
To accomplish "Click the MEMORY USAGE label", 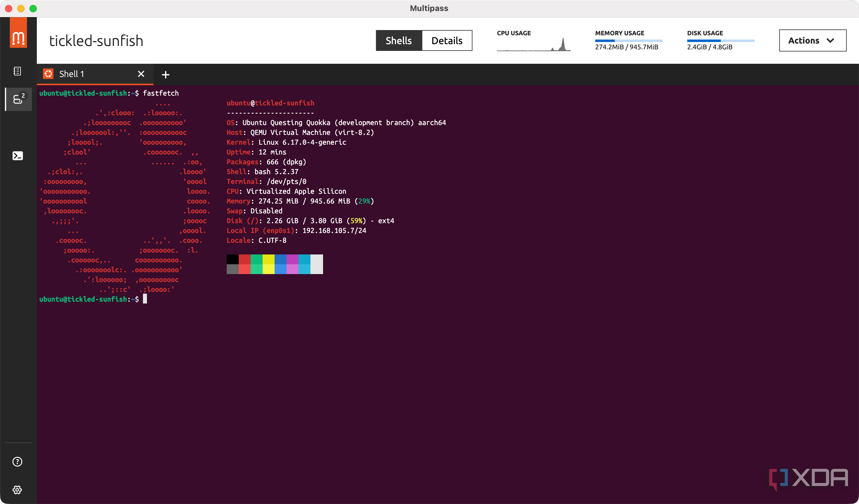I will click(620, 33).
